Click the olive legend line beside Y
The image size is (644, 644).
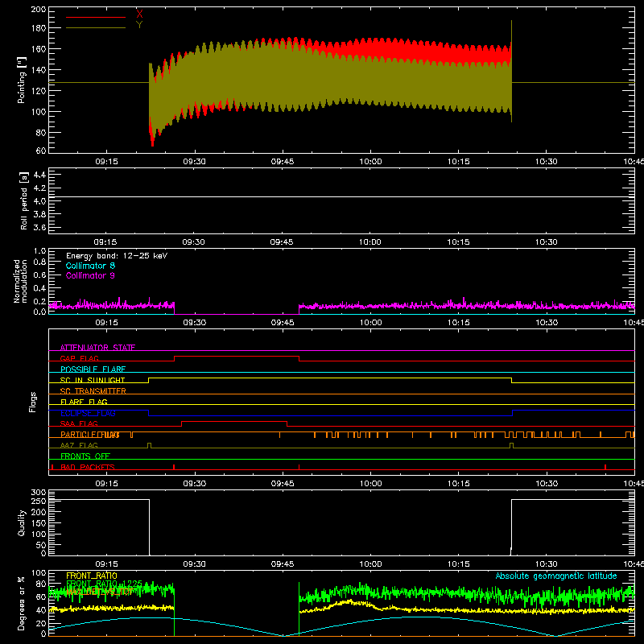tap(96, 28)
